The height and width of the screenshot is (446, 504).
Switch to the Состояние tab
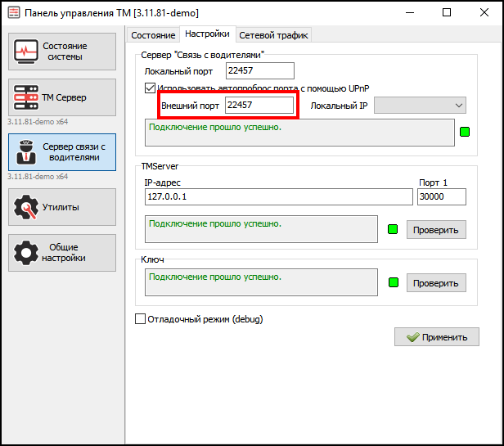(x=153, y=35)
